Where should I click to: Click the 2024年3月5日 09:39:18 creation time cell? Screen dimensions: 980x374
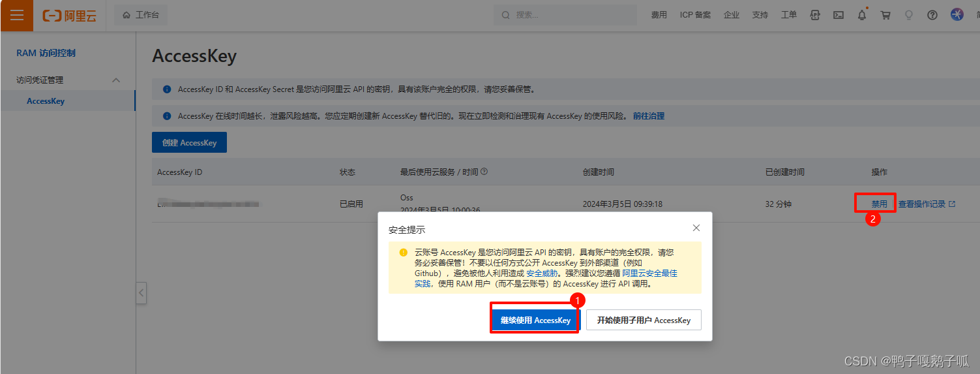click(x=622, y=204)
